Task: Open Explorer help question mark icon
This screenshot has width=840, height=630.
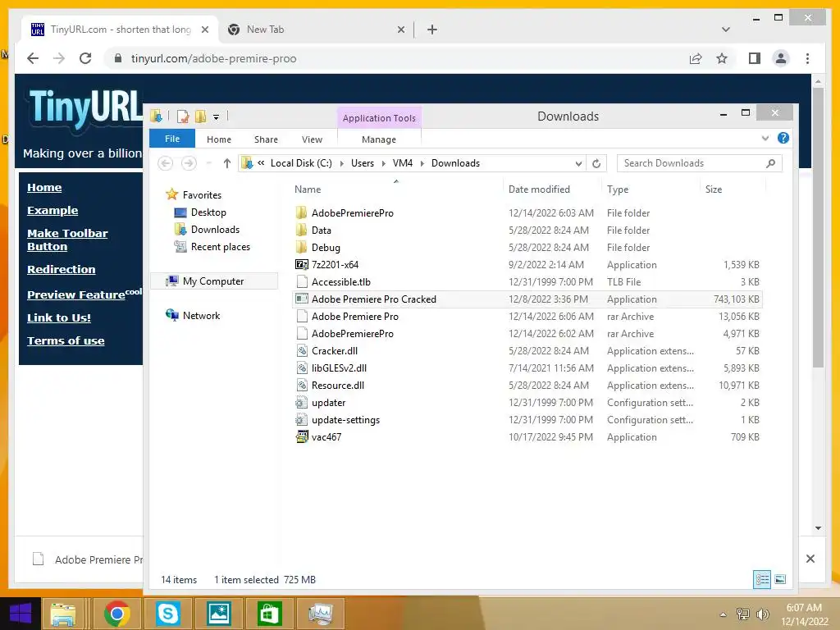Action: [x=783, y=138]
